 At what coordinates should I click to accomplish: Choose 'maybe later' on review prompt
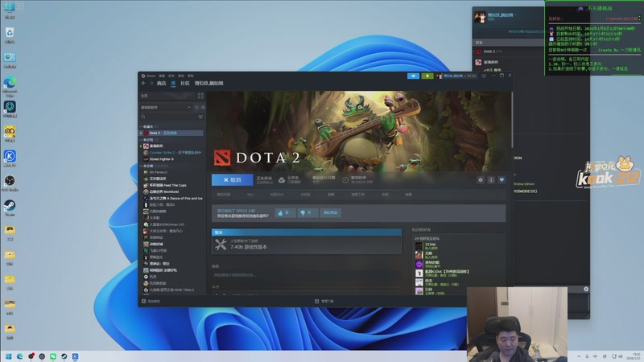click(330, 212)
